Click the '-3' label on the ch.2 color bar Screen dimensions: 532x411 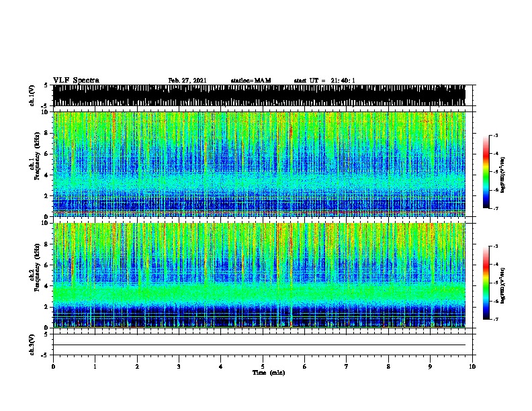click(x=495, y=246)
